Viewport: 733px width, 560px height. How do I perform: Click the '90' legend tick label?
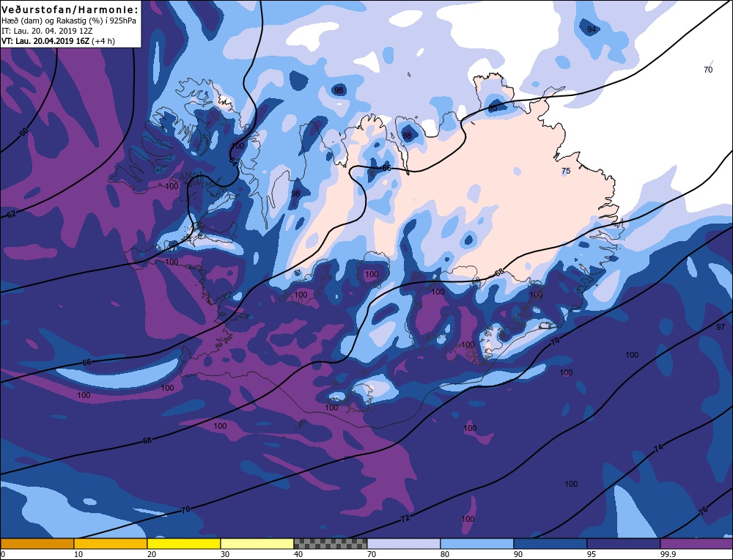[518, 554]
